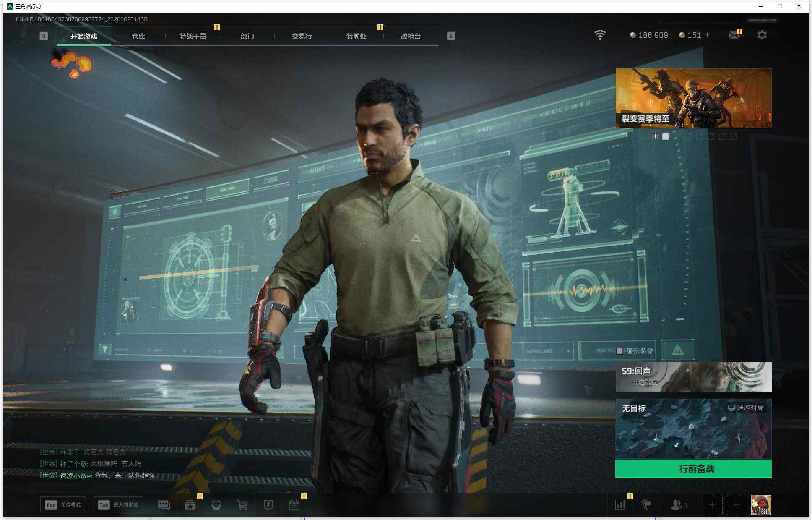Open the bar chart statistics icon

(x=620, y=505)
